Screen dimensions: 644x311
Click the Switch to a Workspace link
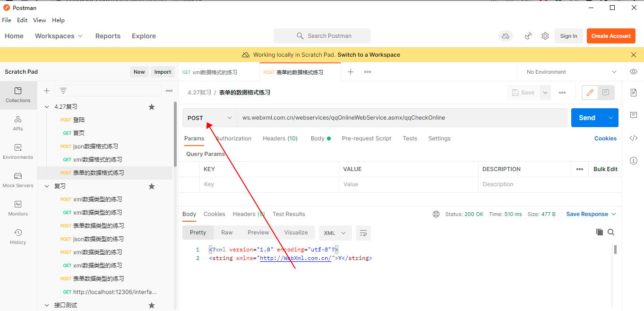(369, 55)
